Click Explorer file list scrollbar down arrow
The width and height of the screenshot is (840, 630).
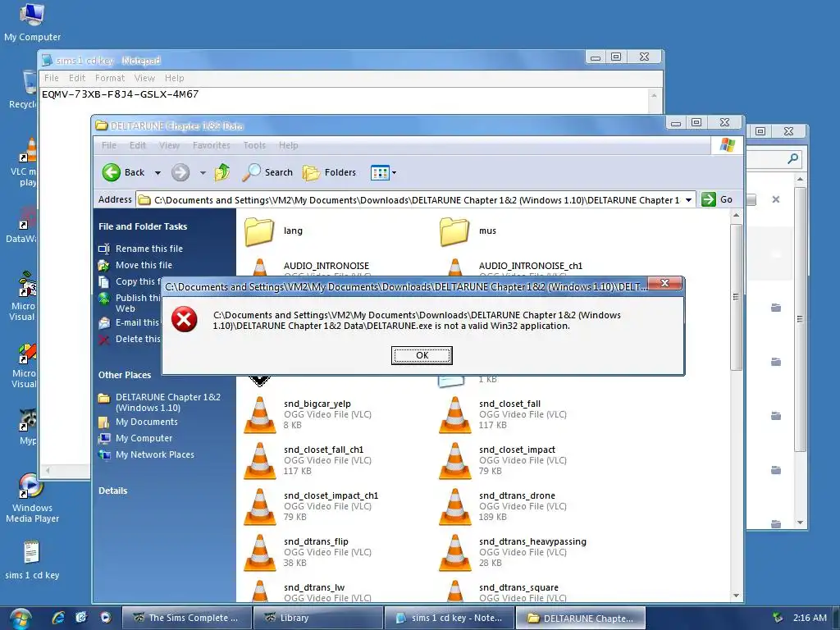(x=736, y=596)
